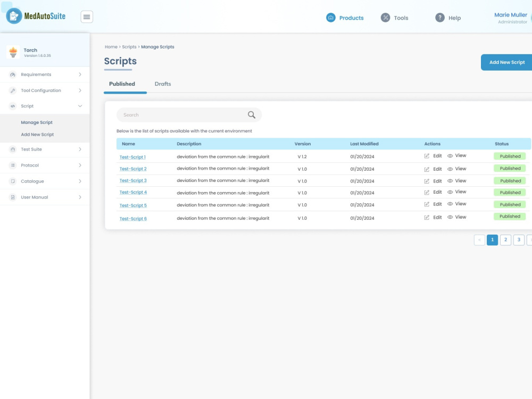Open the Test-Script 5 link
532x399 pixels.
click(x=133, y=205)
